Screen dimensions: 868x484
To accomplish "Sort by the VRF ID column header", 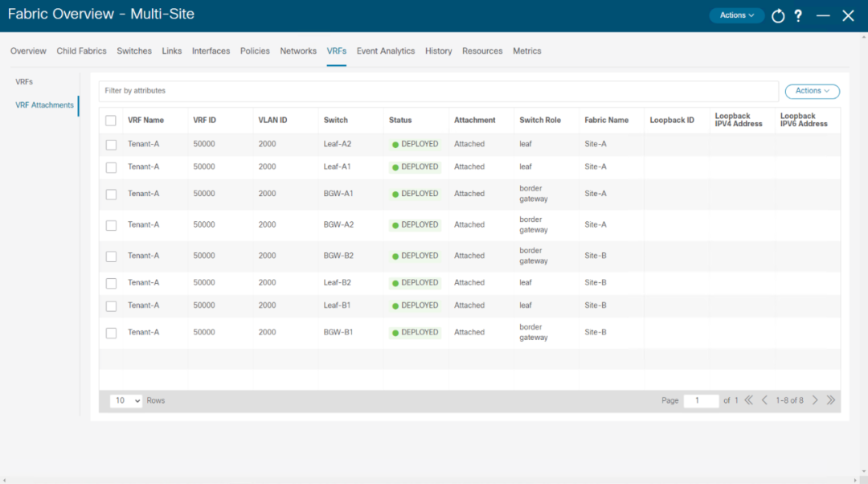I will (x=204, y=120).
